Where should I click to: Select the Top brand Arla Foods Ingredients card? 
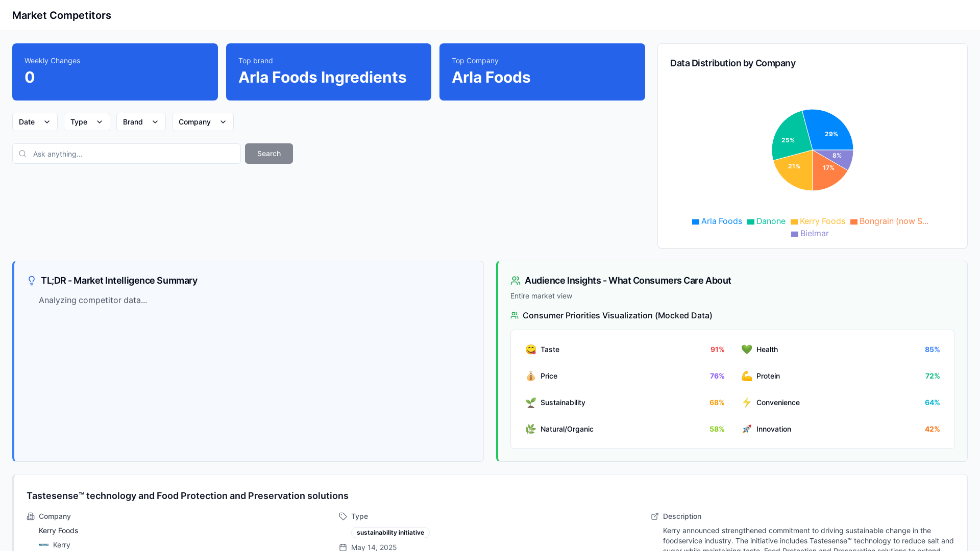(329, 72)
